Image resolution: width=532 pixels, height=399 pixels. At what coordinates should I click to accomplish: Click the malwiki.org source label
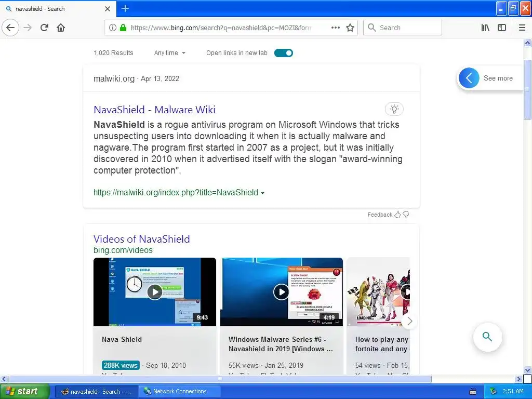(114, 79)
